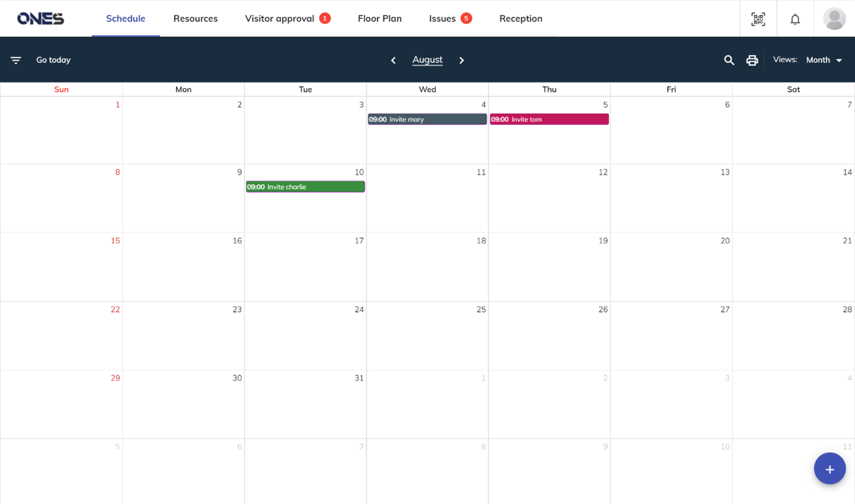The height and width of the screenshot is (504, 855).
Task: Click the search magnifier icon
Action: [x=729, y=60]
